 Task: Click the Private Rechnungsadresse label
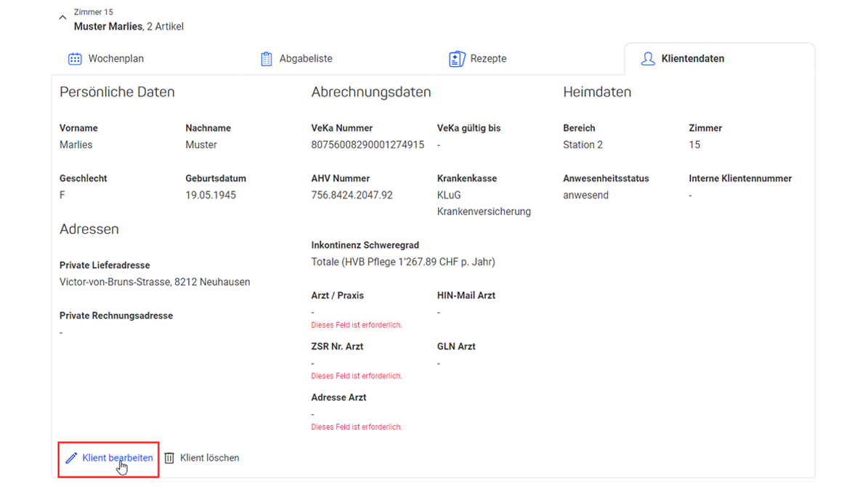click(116, 315)
